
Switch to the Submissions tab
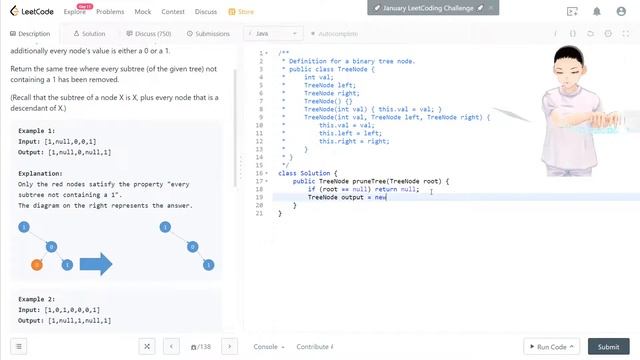click(208, 34)
